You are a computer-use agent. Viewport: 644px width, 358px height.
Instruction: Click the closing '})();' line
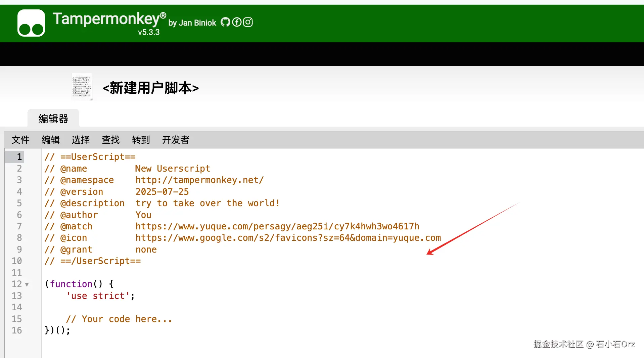click(x=57, y=330)
